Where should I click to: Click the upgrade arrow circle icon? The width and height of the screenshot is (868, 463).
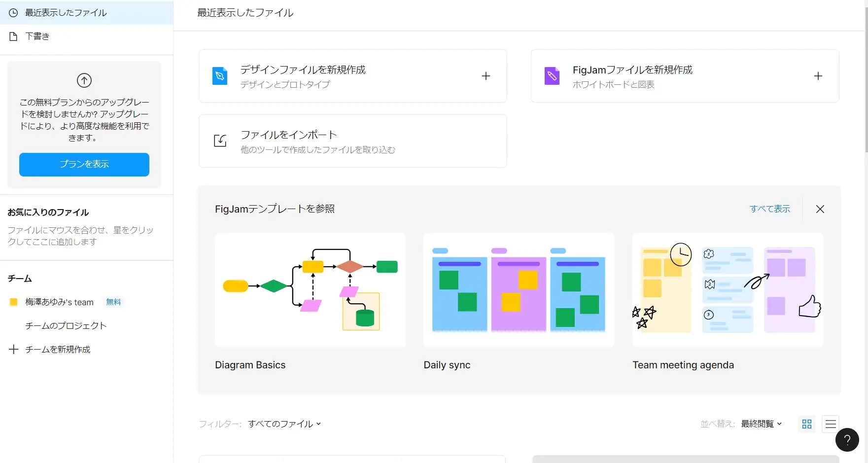coord(84,80)
